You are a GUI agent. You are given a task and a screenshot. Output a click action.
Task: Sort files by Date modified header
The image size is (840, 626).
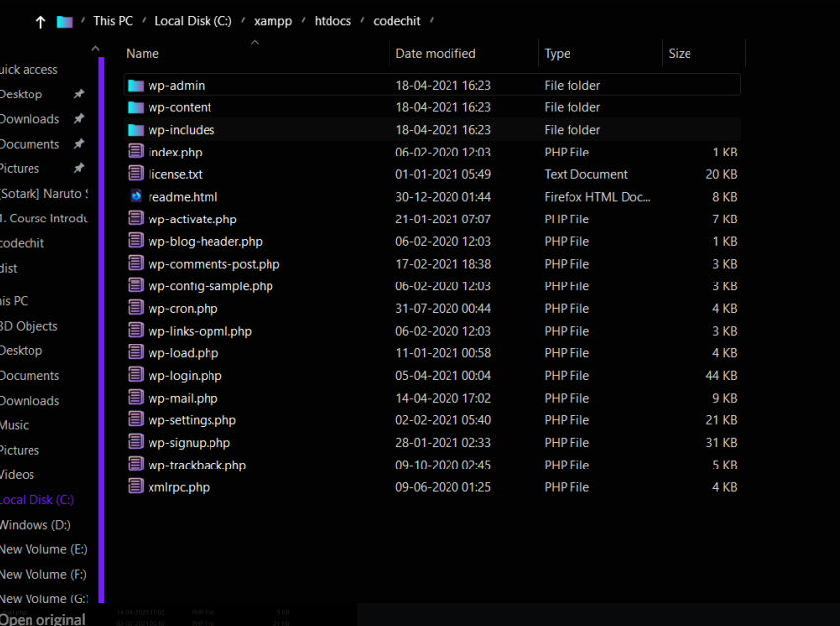pyautogui.click(x=436, y=53)
